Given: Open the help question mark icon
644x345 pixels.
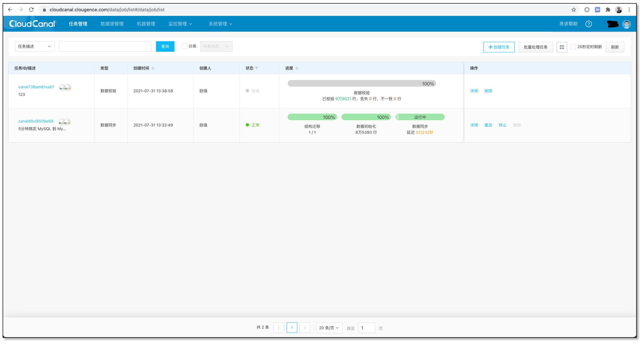Looking at the screenshot, I should click(588, 24).
